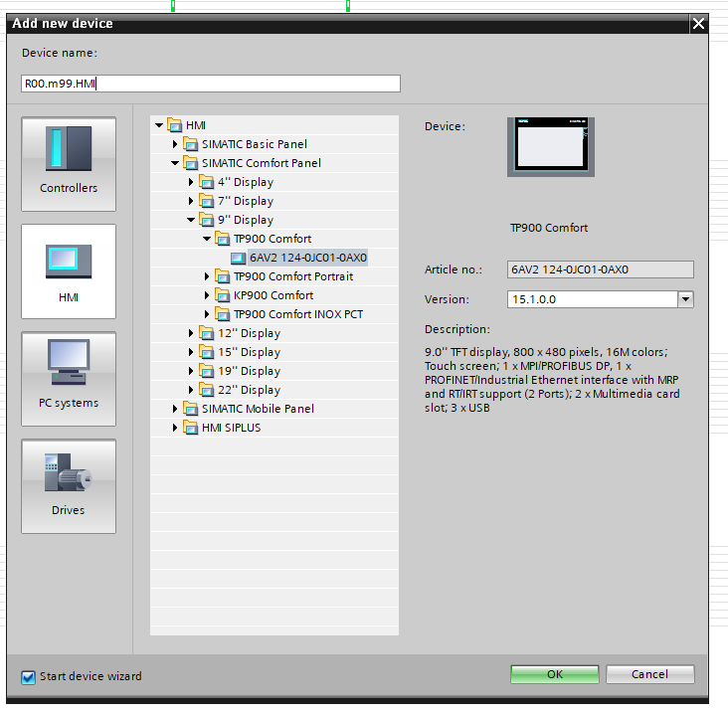This screenshot has height=713, width=728.
Task: Click the TP900 Comfort INOX PCT folder icon
Action: (223, 314)
